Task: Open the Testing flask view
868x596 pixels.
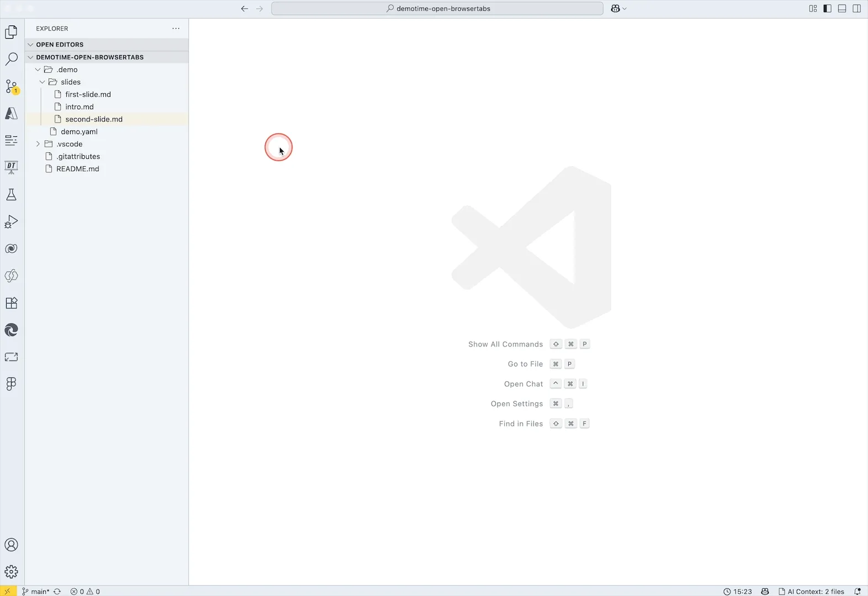Action: pyautogui.click(x=12, y=195)
